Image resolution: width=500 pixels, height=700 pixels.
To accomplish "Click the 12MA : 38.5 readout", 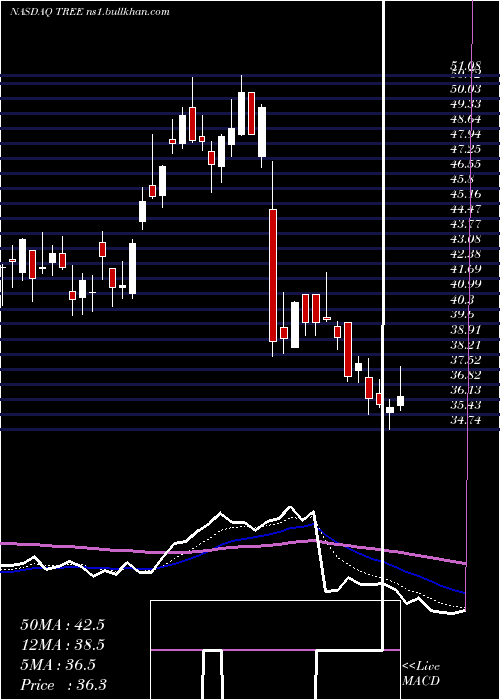I will point(62,645).
